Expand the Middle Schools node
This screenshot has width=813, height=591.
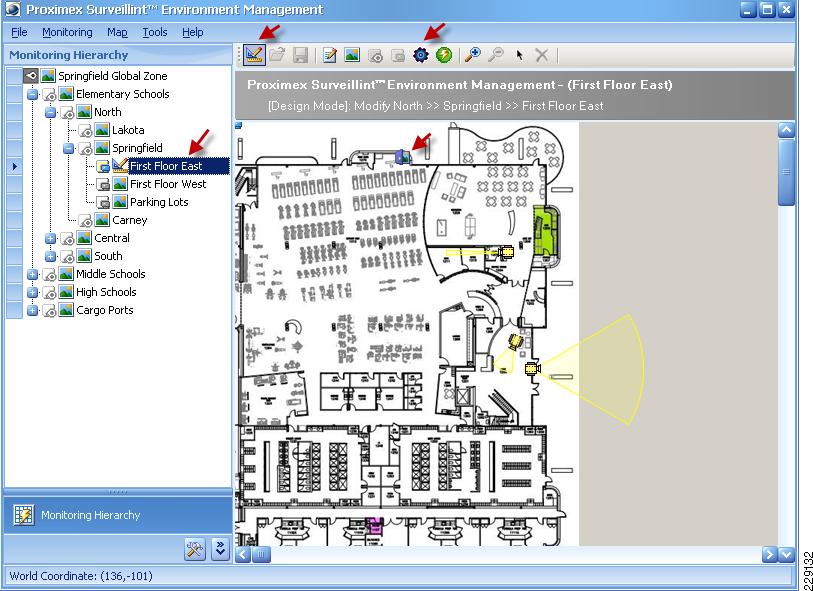32,274
